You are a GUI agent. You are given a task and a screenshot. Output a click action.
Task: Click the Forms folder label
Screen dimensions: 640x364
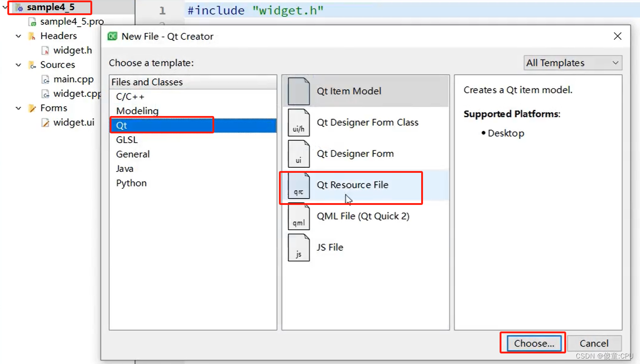[x=54, y=108]
